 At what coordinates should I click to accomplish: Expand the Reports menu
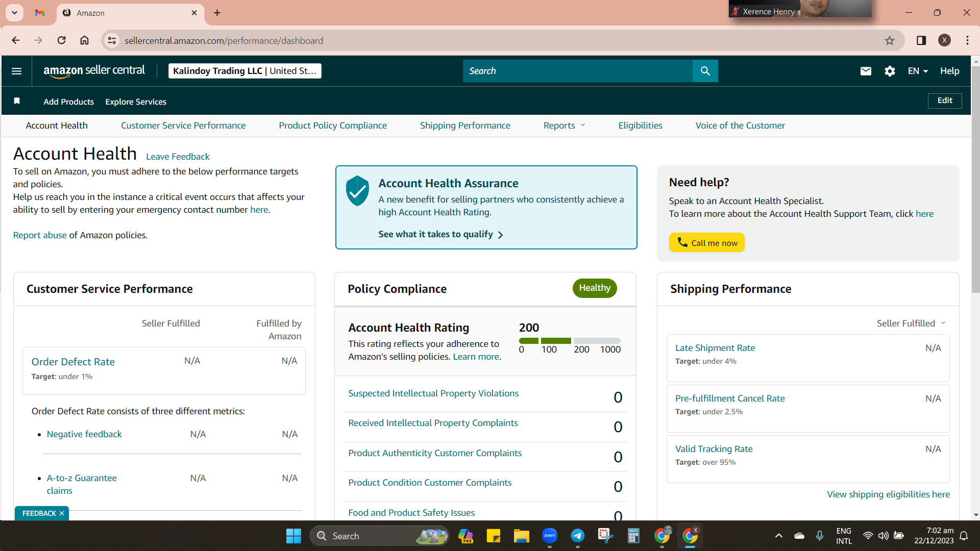pos(564,126)
